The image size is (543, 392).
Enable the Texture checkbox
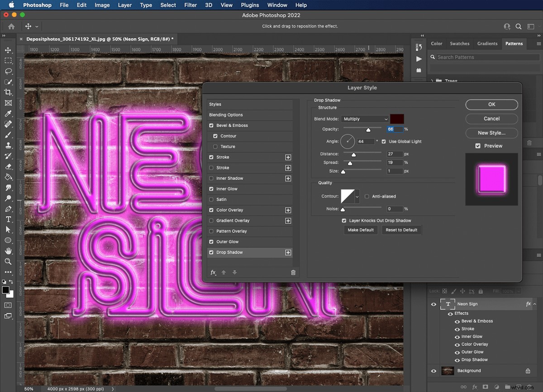click(215, 146)
